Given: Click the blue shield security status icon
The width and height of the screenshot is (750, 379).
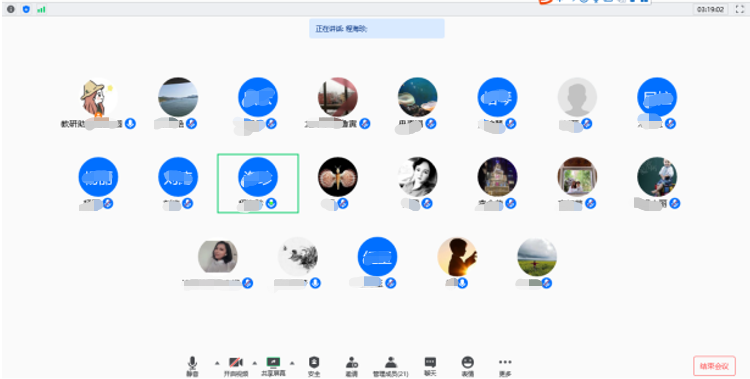Looking at the screenshot, I should coord(26,9).
